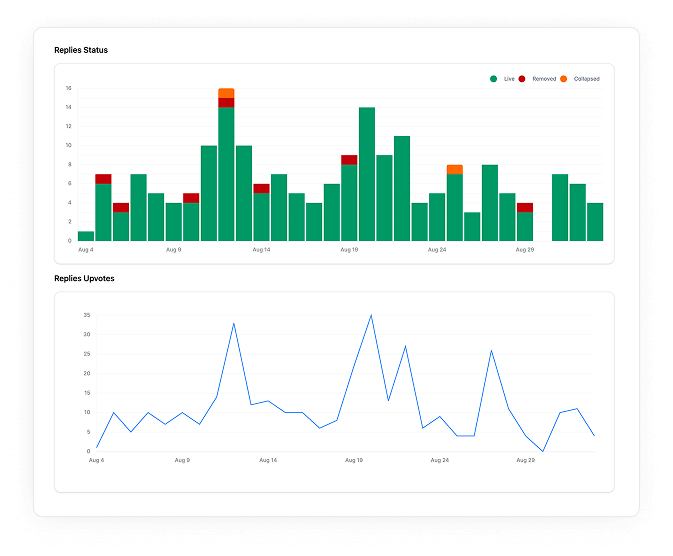Hide the "Removed" series via legend label
Screen dimensions: 673x556
[544, 78]
